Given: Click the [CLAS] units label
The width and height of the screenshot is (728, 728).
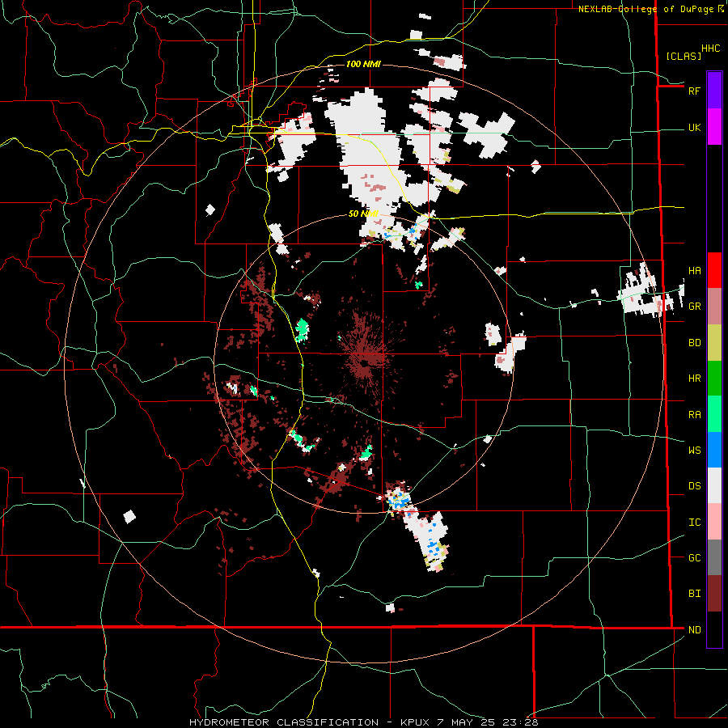Looking at the screenshot, I should coord(684,56).
